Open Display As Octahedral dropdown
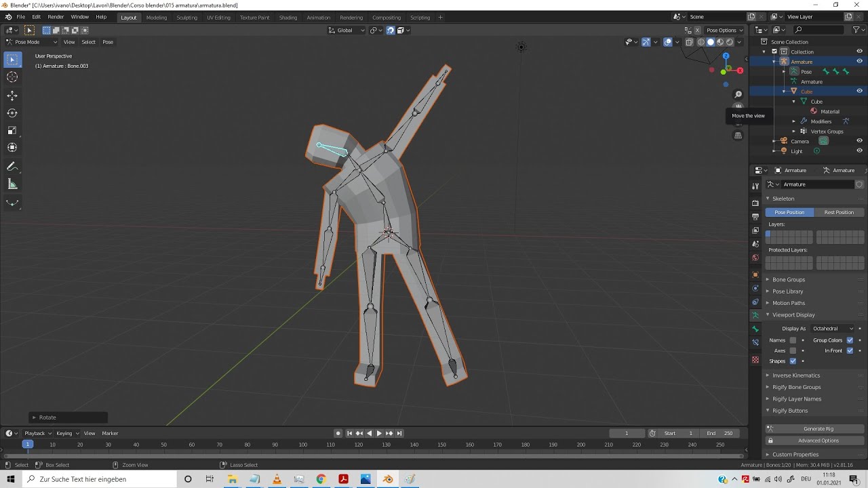This screenshot has height=488, width=868. [x=833, y=329]
